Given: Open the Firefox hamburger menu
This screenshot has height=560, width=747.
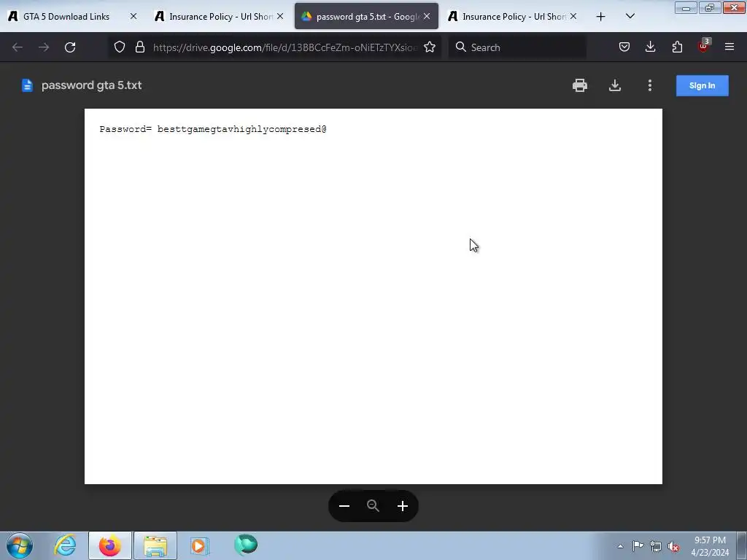Looking at the screenshot, I should (729, 47).
